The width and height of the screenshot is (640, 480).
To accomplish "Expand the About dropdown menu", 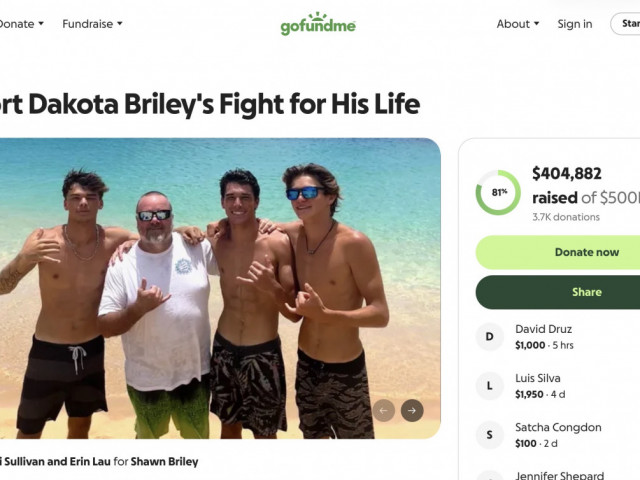I will tap(517, 24).
